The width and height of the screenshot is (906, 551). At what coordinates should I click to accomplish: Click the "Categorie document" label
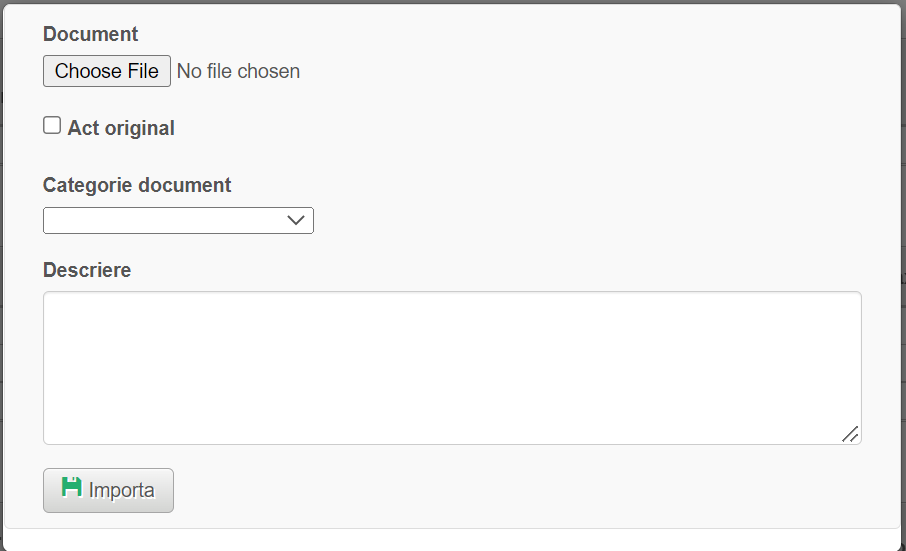click(x=137, y=185)
